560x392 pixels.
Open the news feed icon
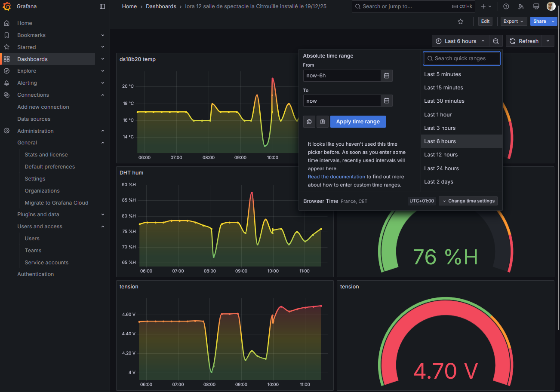(521, 6)
